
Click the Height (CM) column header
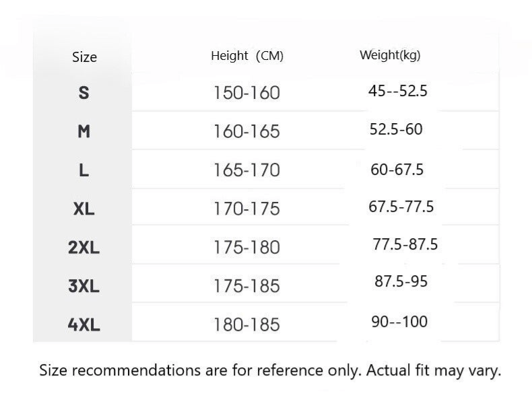[247, 57]
